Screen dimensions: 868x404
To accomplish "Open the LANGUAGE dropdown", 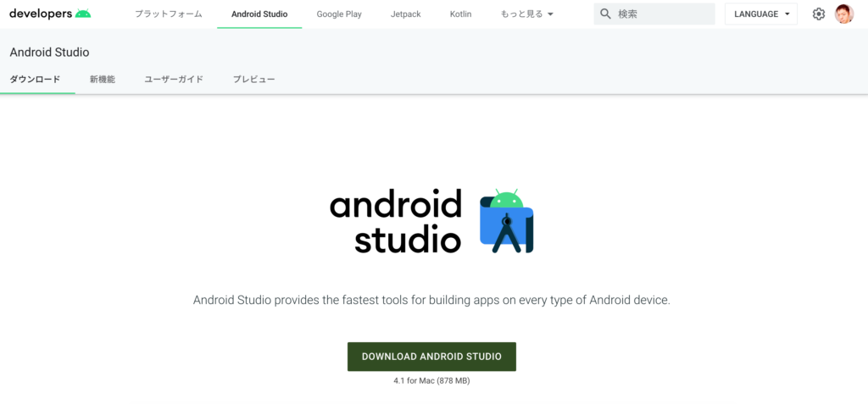I will click(x=761, y=14).
